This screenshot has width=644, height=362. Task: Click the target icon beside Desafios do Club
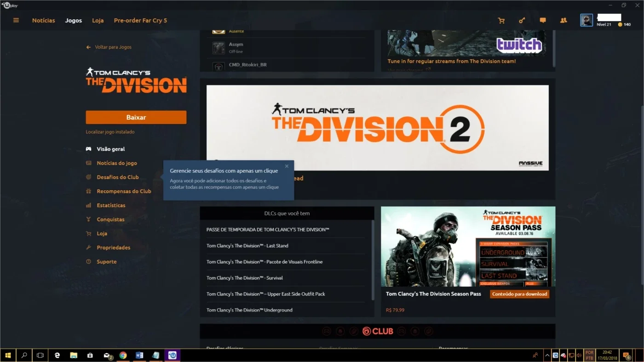click(88, 177)
